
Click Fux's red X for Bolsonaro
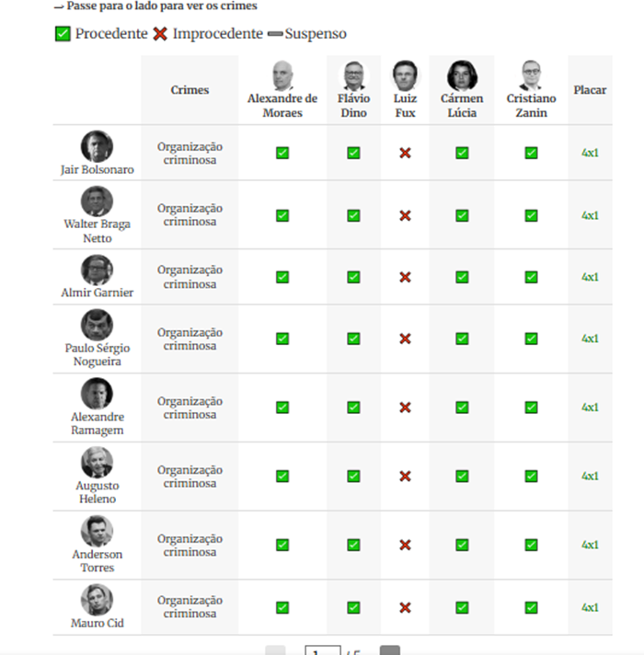pos(405,153)
